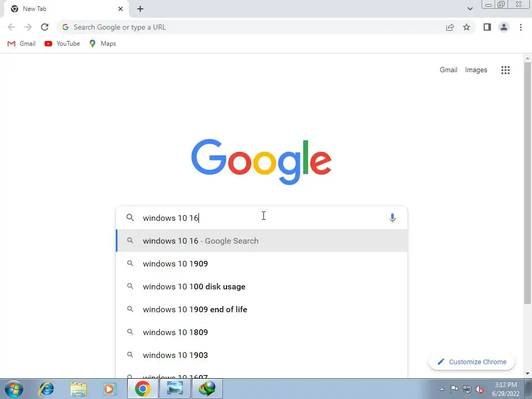Open the profile avatar menu
Image resolution: width=532 pixels, height=399 pixels.
[504, 27]
